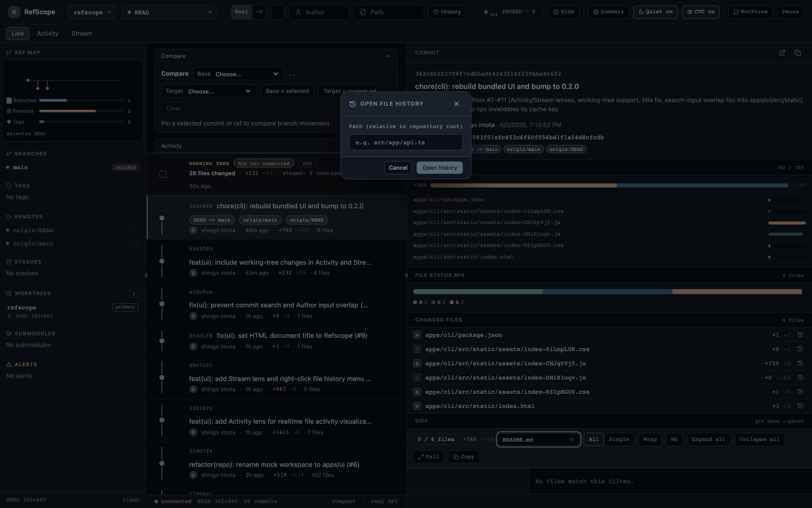Open the HEAD ref selector dropdown
Viewport: 812px width, 508px height.
click(169, 12)
